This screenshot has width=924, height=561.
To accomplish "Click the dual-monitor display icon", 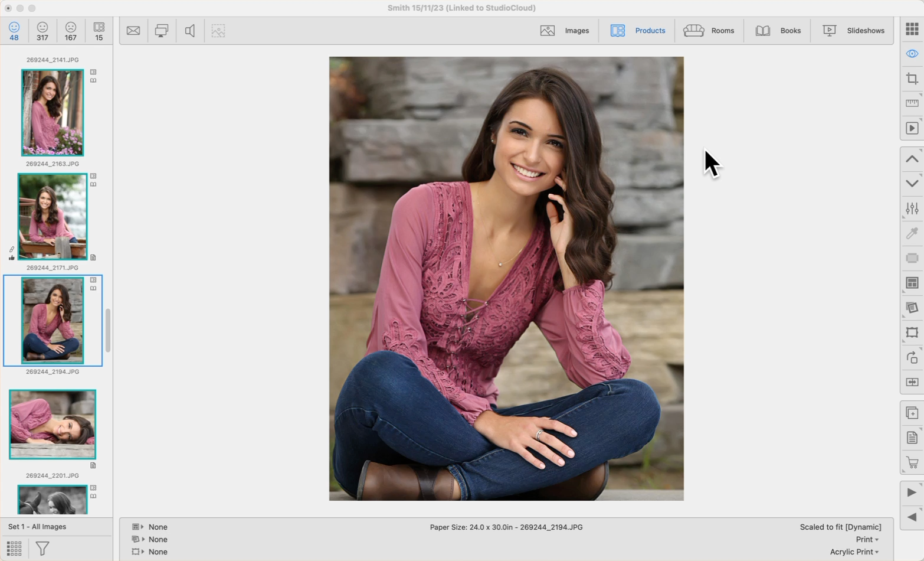I will click(161, 31).
